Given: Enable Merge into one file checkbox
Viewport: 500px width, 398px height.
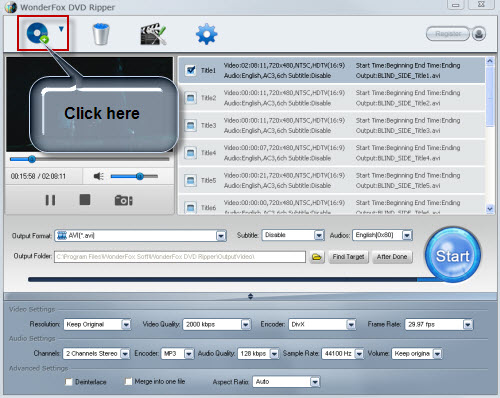Looking at the screenshot, I should pos(128,381).
